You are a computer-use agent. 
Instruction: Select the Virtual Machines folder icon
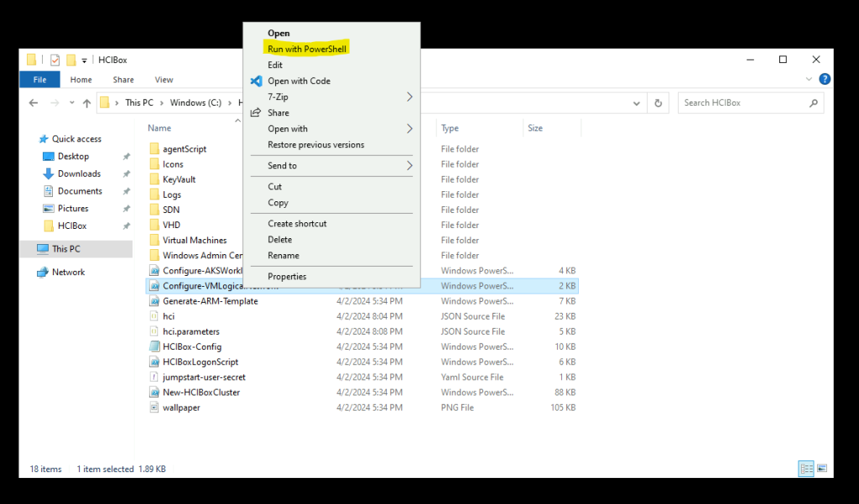tap(154, 241)
